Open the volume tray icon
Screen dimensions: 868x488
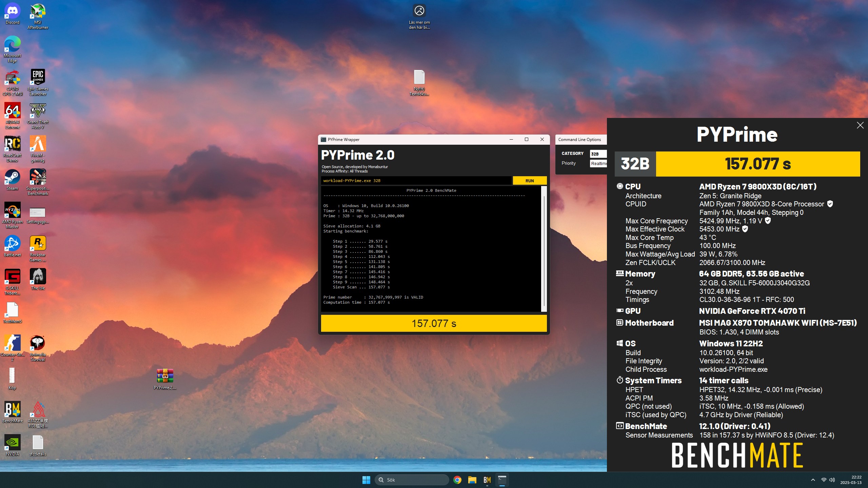[832, 480]
